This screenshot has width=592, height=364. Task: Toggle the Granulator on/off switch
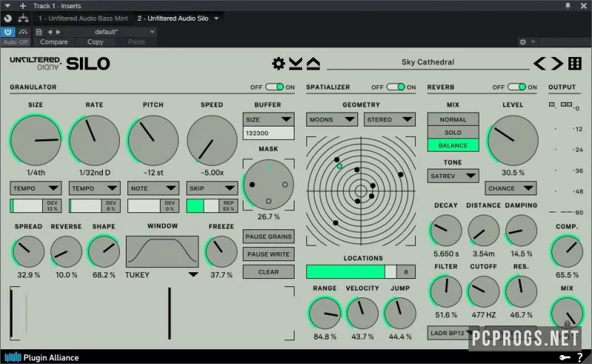click(x=275, y=87)
